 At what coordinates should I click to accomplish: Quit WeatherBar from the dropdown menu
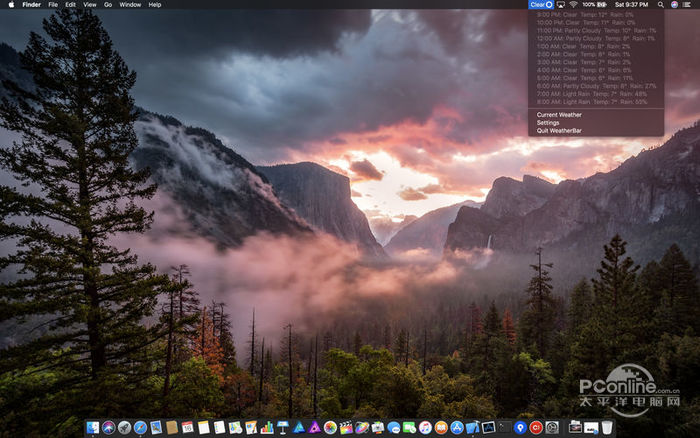point(559,130)
